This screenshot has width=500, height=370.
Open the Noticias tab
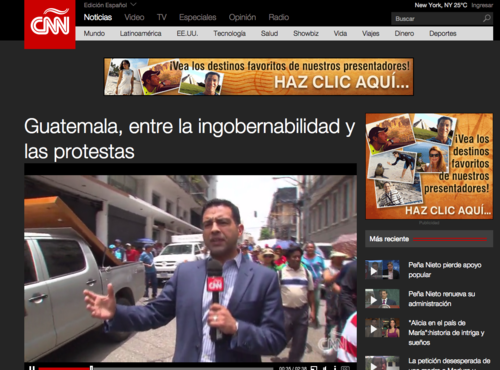[98, 17]
